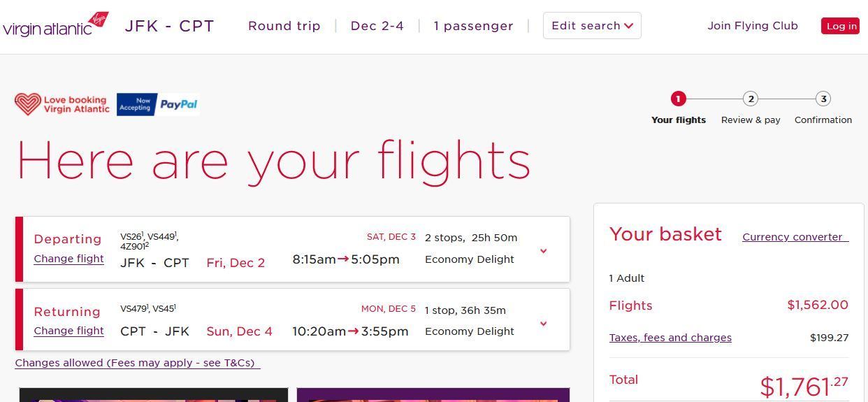The width and height of the screenshot is (868, 402).
Task: Click the Round trip header item
Action: [x=284, y=26]
